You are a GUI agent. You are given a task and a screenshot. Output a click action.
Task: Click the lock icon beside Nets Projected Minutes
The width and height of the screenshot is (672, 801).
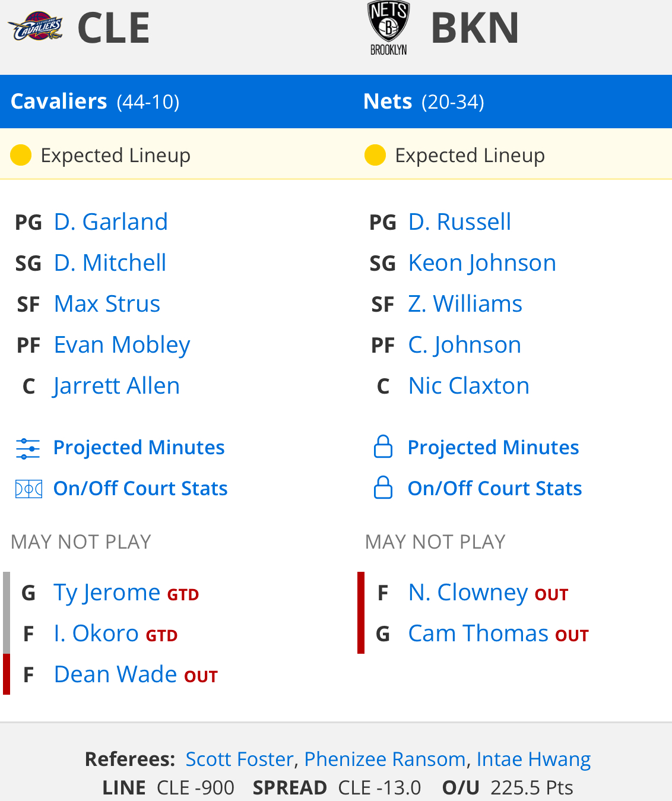click(383, 447)
